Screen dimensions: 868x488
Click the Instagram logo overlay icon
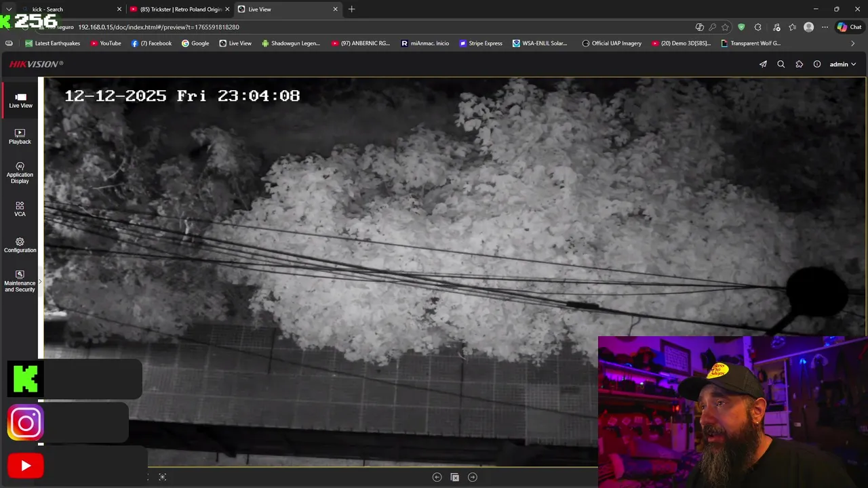26,423
